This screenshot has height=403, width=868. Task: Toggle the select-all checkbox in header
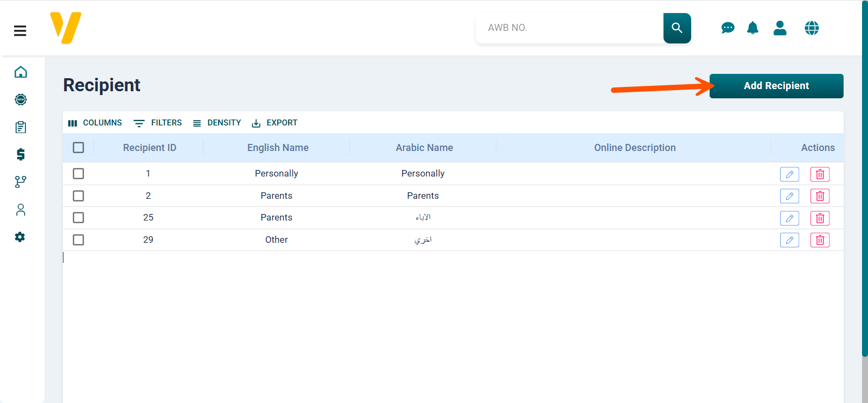79,148
